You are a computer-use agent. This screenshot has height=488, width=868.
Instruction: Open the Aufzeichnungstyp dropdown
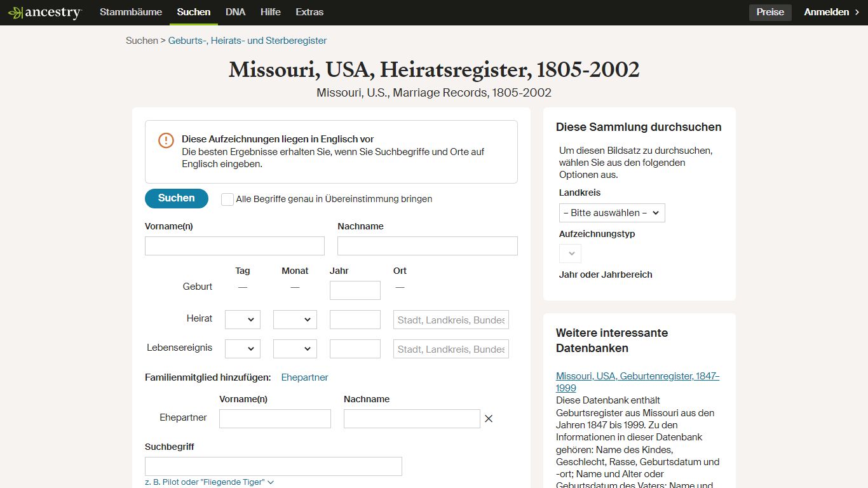tap(570, 254)
